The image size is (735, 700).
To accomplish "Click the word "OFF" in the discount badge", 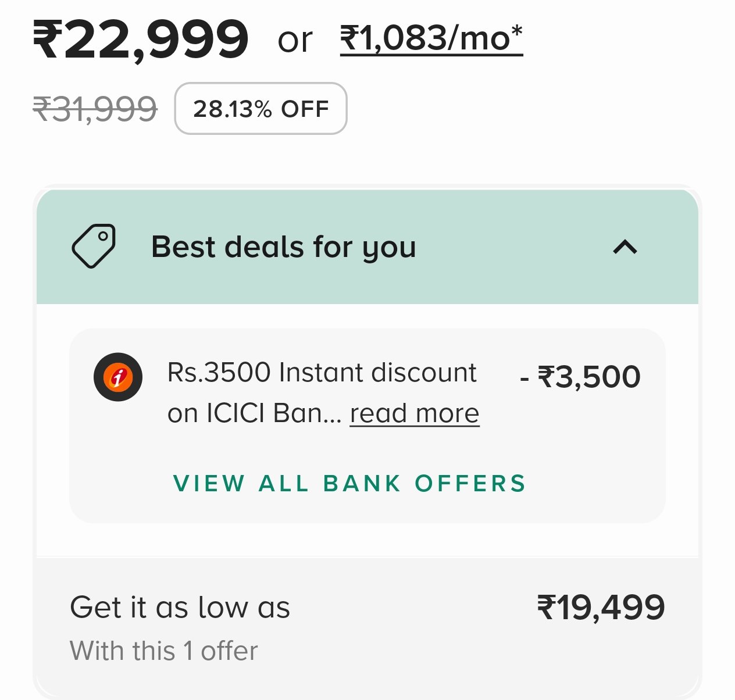I will [x=305, y=109].
